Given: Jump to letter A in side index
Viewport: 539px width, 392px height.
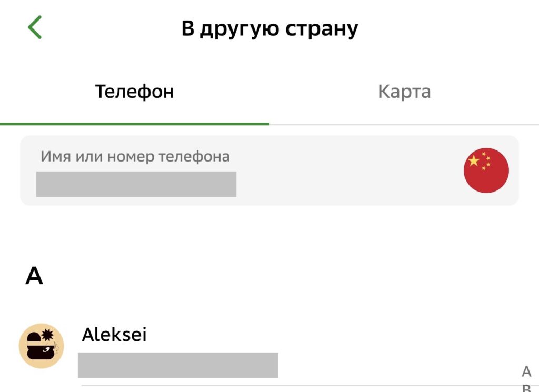Looking at the screenshot, I should click(526, 372).
